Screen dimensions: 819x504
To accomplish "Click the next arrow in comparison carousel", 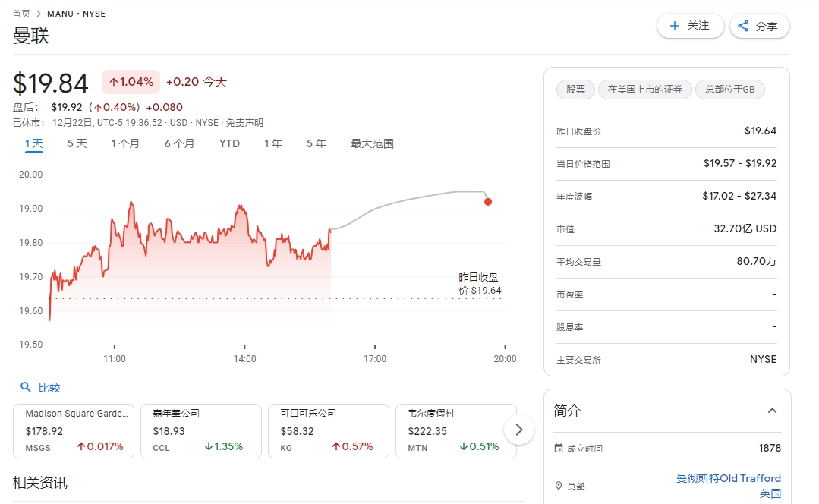I will 518,430.
